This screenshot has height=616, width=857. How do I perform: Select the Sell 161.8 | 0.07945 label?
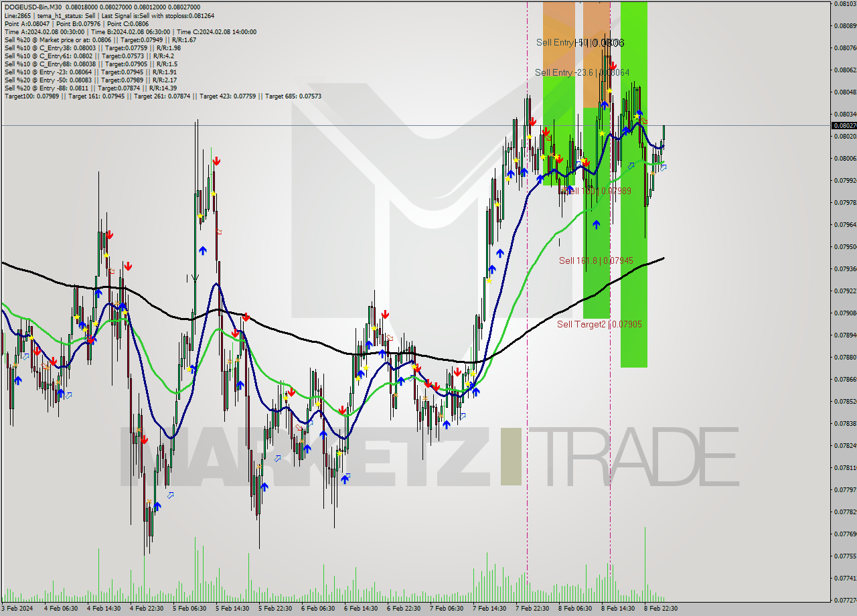click(x=596, y=260)
